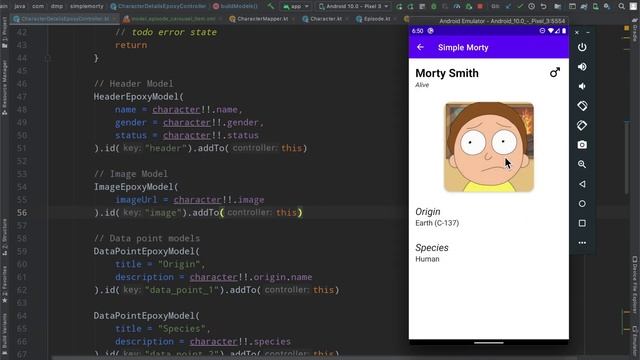Open the Android 10.0 - Pixel 3 device dropdown

[353, 6]
